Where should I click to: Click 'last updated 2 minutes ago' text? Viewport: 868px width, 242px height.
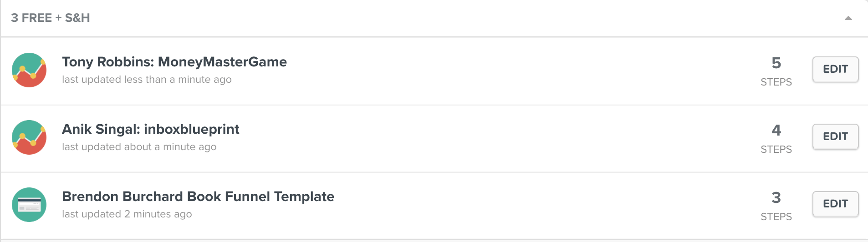tap(127, 214)
